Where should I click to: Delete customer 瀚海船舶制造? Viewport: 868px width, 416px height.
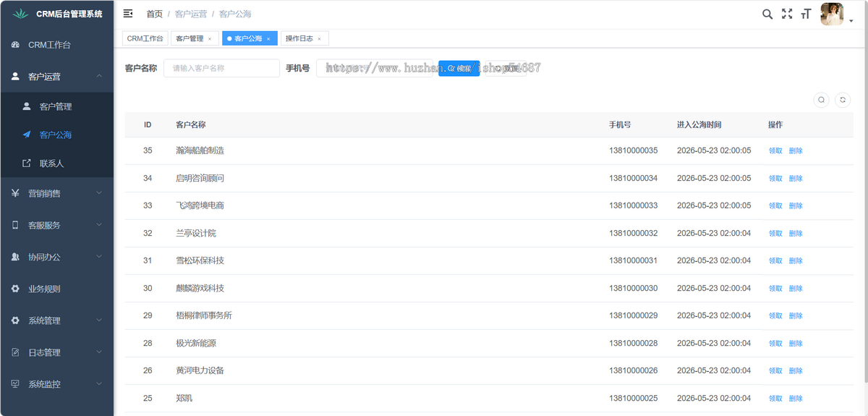pyautogui.click(x=796, y=150)
